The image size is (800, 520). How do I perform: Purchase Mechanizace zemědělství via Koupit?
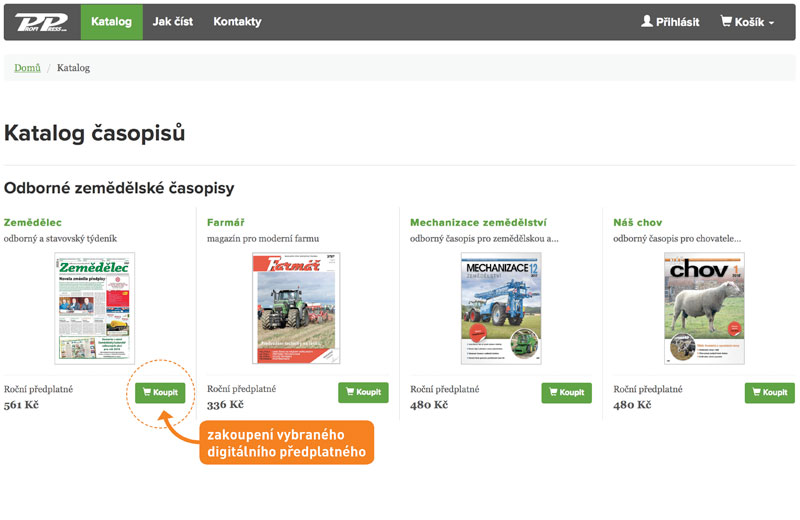pyautogui.click(x=566, y=393)
